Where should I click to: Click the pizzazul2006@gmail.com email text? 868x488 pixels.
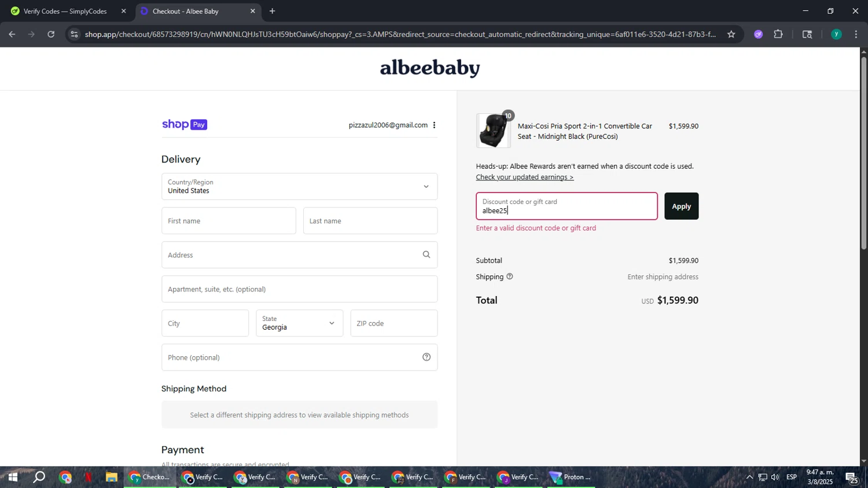pyautogui.click(x=388, y=125)
